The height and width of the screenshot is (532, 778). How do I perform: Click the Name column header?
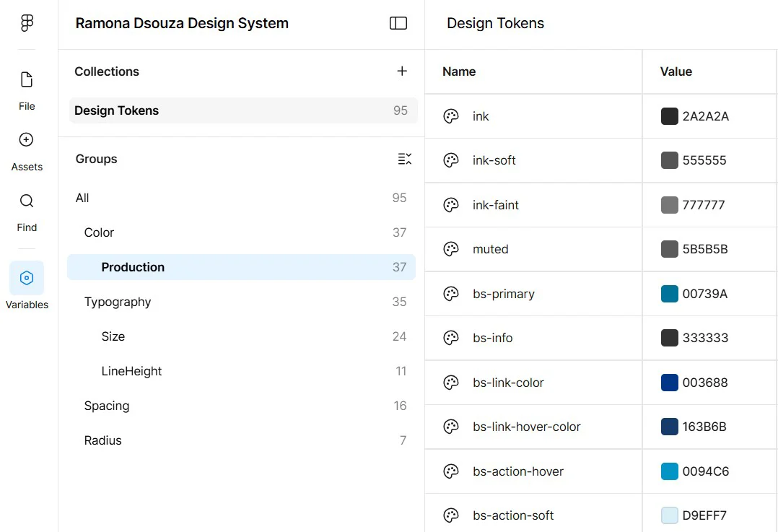coord(459,71)
